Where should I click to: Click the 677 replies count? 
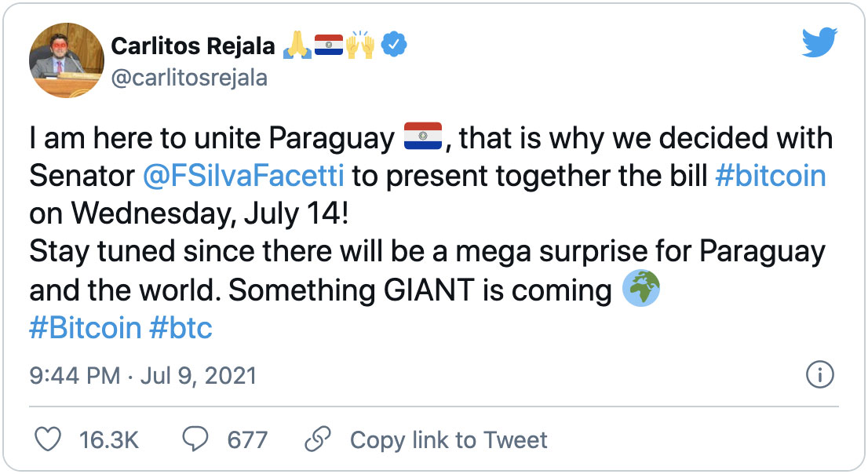[x=247, y=439]
